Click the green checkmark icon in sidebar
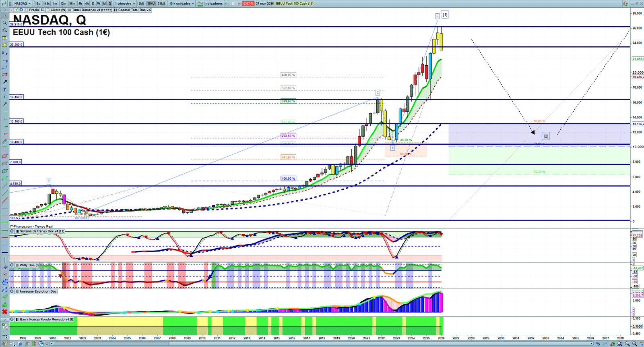 point(5,297)
